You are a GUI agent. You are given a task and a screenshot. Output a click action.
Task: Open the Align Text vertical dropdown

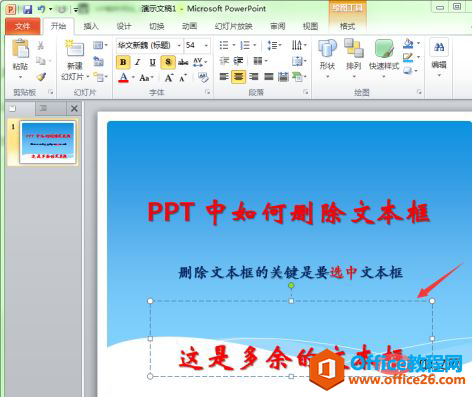299,61
